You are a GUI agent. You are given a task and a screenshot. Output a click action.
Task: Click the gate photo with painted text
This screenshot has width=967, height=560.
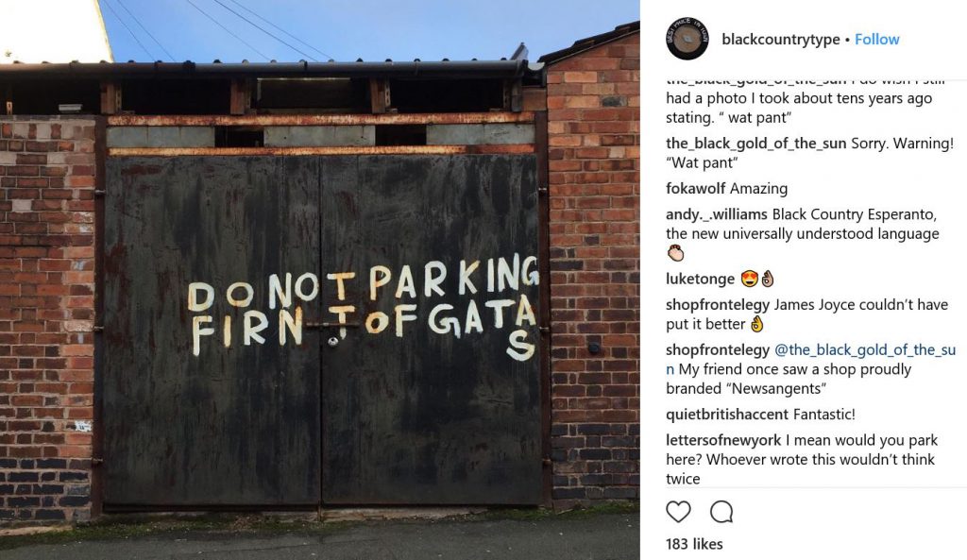tap(320, 280)
